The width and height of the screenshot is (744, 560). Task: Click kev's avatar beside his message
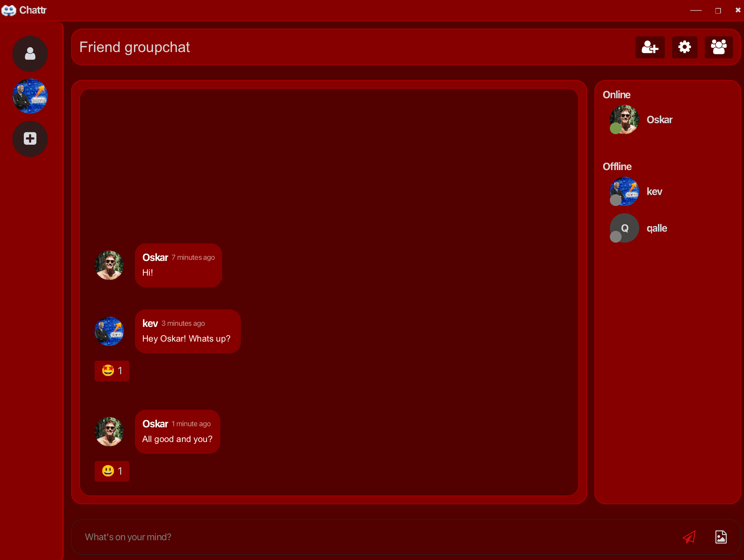[109, 331]
